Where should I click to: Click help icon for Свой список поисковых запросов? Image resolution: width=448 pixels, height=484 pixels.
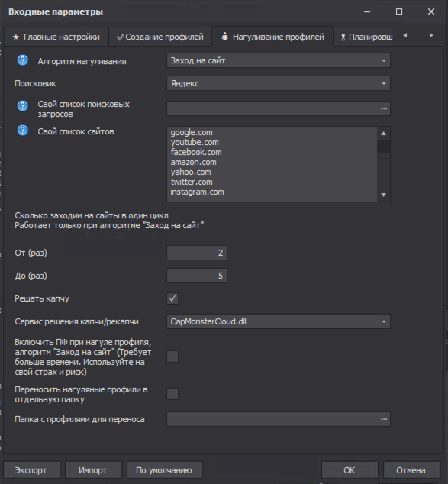pos(23,106)
